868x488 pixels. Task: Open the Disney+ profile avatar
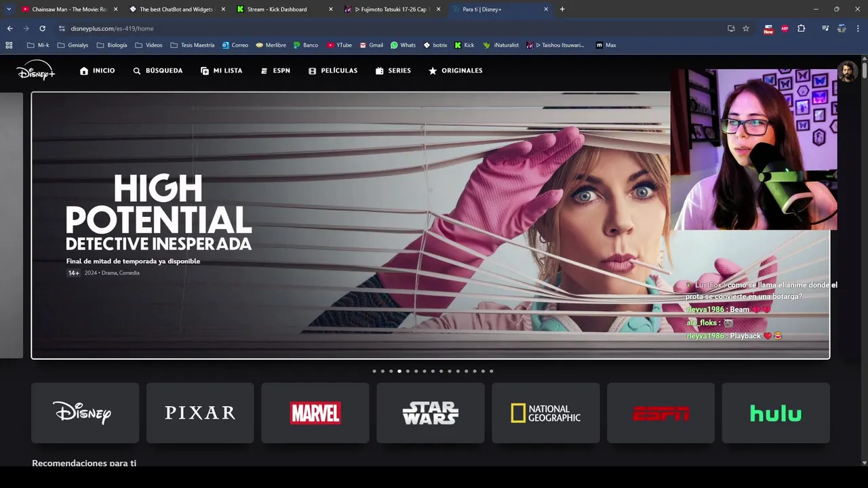click(x=847, y=71)
